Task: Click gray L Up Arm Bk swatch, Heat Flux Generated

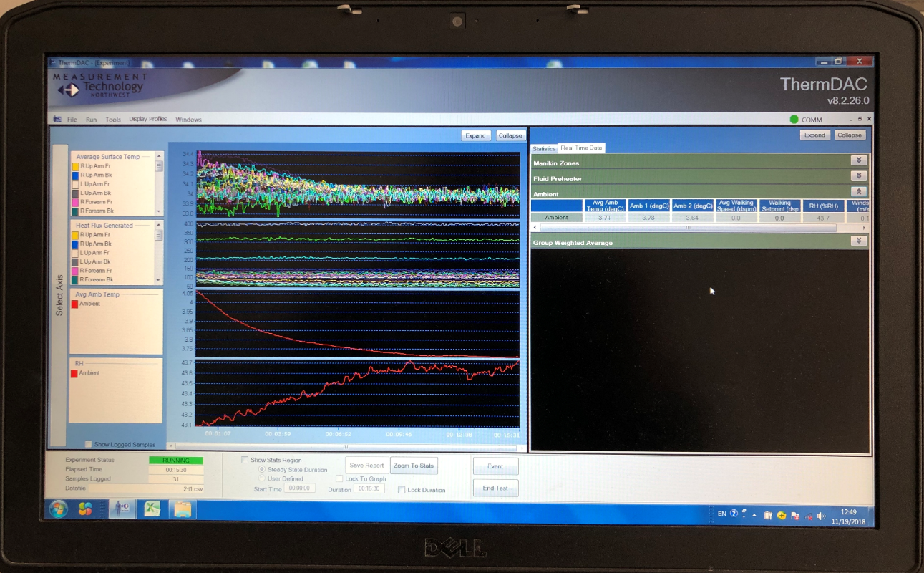Action: [x=75, y=261]
